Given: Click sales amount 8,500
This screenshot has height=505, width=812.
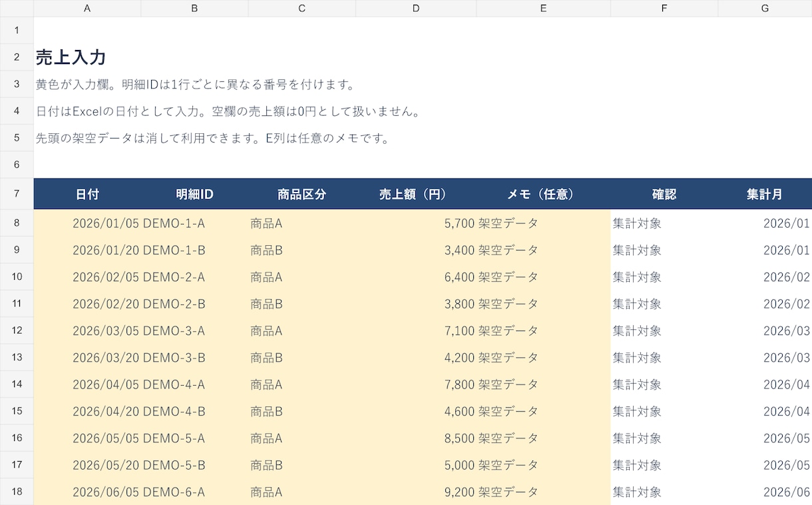Looking at the screenshot, I should (416, 438).
